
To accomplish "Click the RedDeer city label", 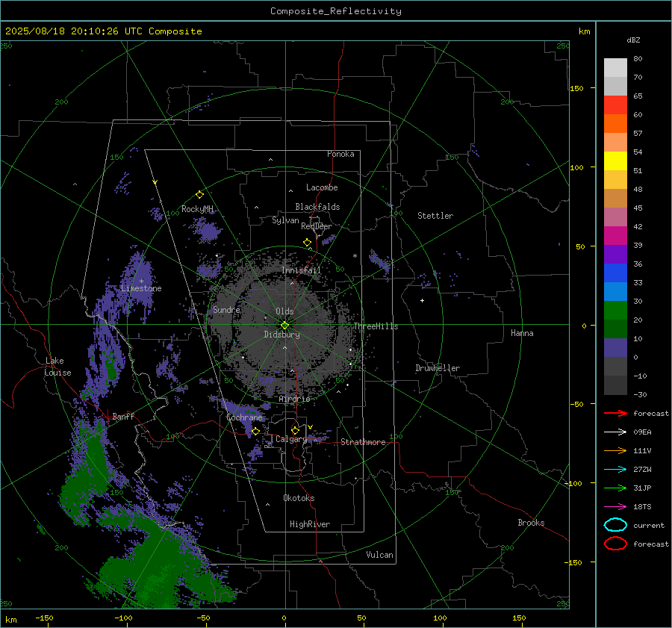I will point(317,226).
